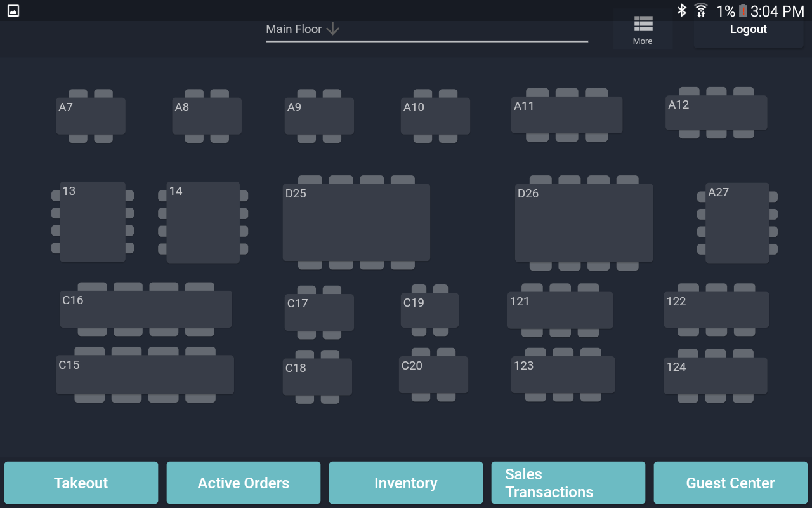The image size is (812, 508).
Task: Choose large table D25
Action: tap(357, 222)
